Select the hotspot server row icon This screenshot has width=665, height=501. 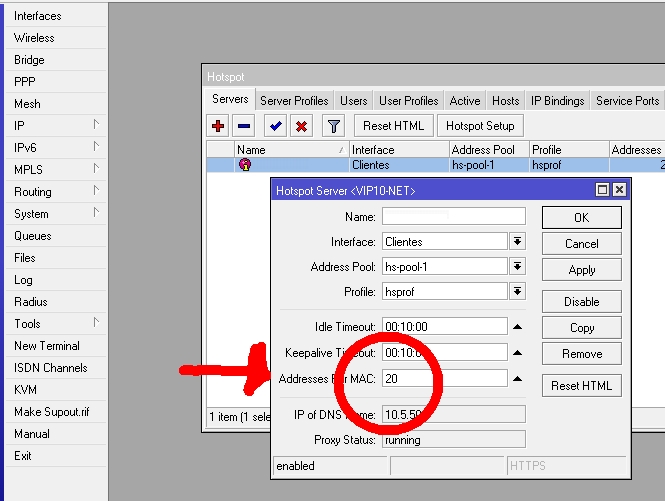(245, 165)
